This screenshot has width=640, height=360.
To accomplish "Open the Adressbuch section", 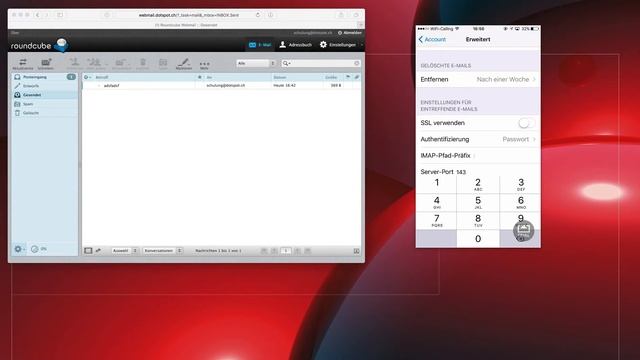I will click(x=296, y=45).
